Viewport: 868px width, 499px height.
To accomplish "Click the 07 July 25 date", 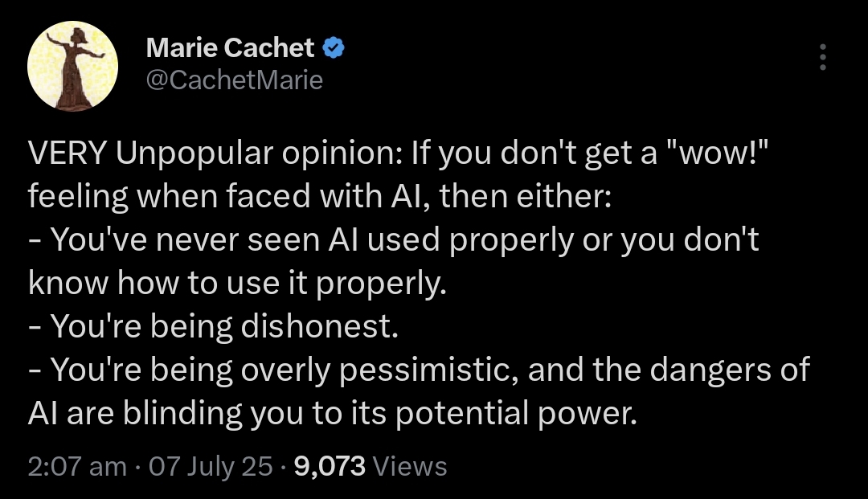I will (211, 466).
